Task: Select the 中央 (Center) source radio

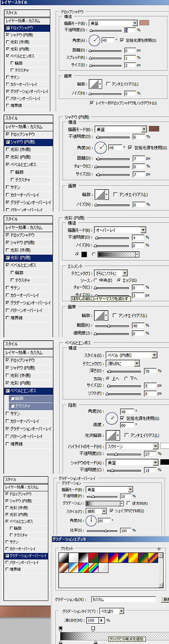Action: pos(95,280)
